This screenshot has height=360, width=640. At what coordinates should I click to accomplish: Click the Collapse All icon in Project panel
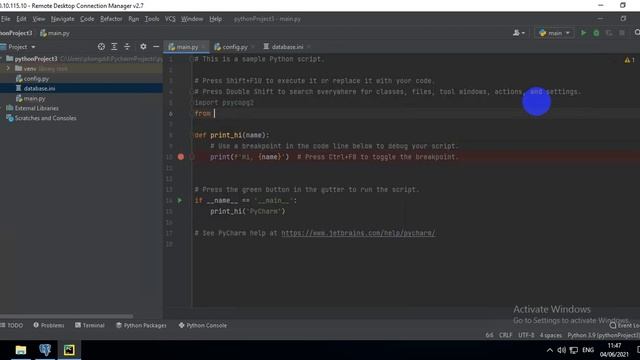pyautogui.click(x=127, y=47)
